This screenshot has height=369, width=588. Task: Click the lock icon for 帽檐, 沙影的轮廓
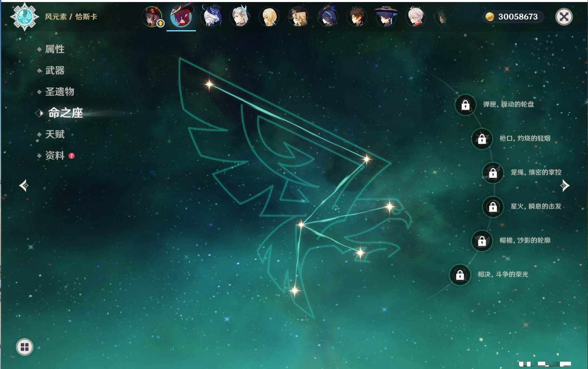point(482,241)
